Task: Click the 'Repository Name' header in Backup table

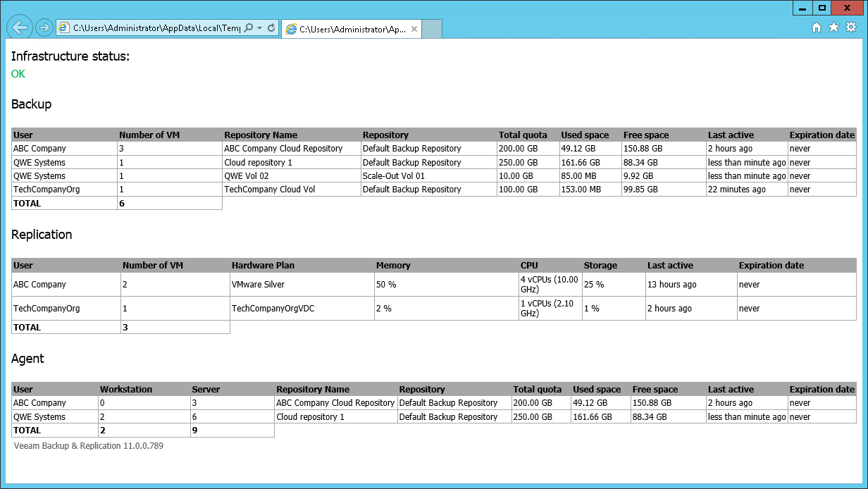Action: 261,135
